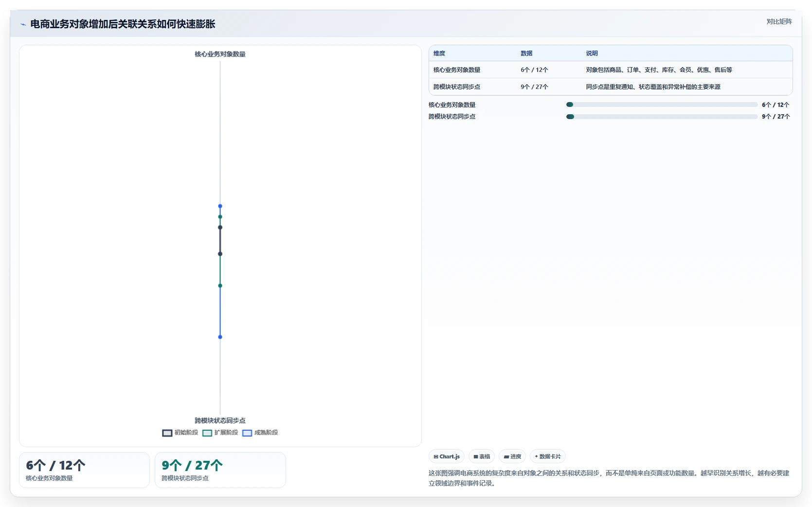Click the 跨模块状态同步点 chart axis label
Viewport: 812px width, 507px height.
[x=220, y=420]
